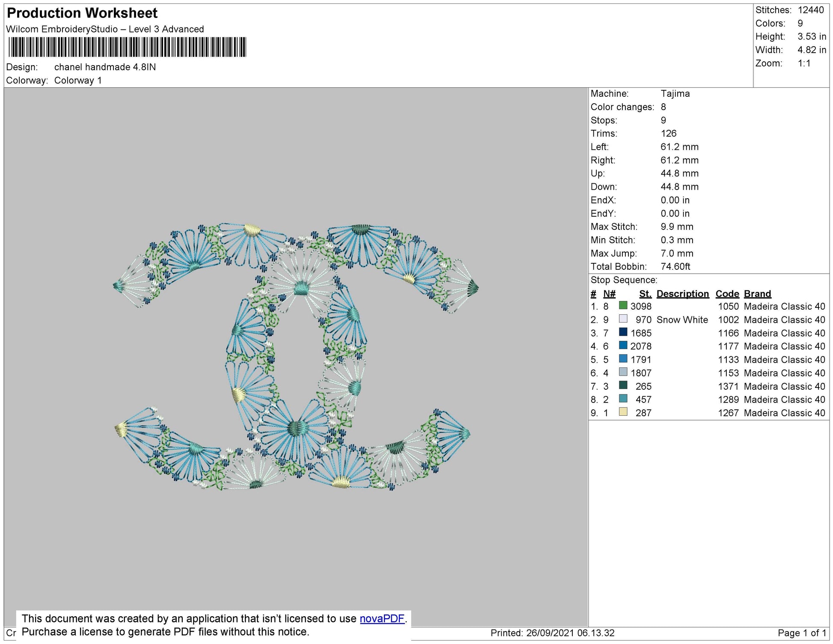
Task: Click the 'N#' column header
Action: pyautogui.click(x=609, y=294)
